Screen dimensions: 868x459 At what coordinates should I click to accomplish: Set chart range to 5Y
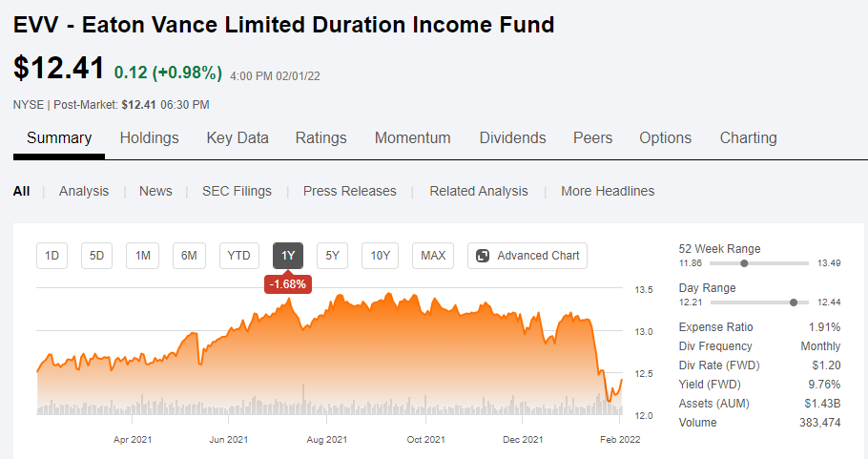332,256
